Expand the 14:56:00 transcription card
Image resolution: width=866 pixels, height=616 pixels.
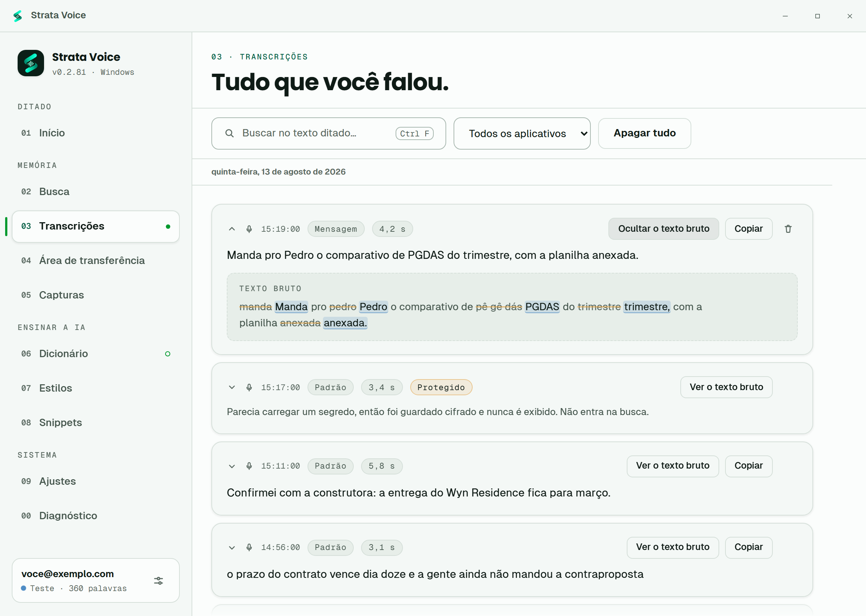[232, 547]
